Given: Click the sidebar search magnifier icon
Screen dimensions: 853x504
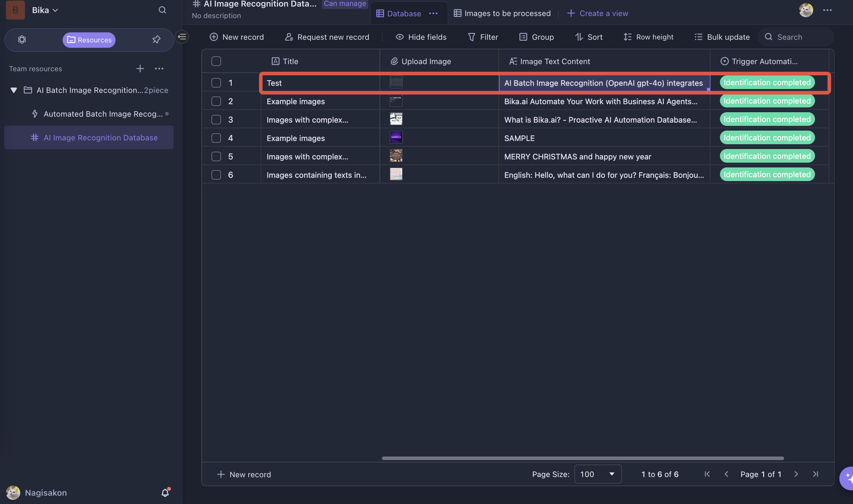Looking at the screenshot, I should click(x=162, y=10).
